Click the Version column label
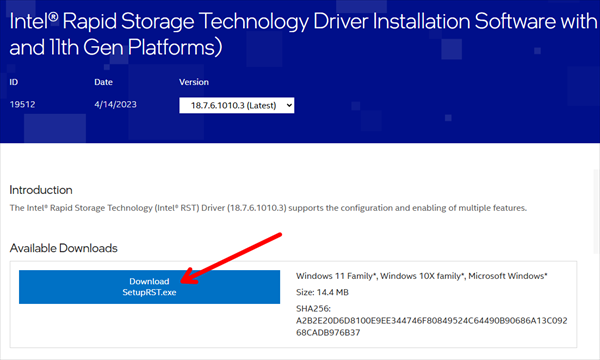Image resolution: width=600 pixels, height=360 pixels. 194,82
